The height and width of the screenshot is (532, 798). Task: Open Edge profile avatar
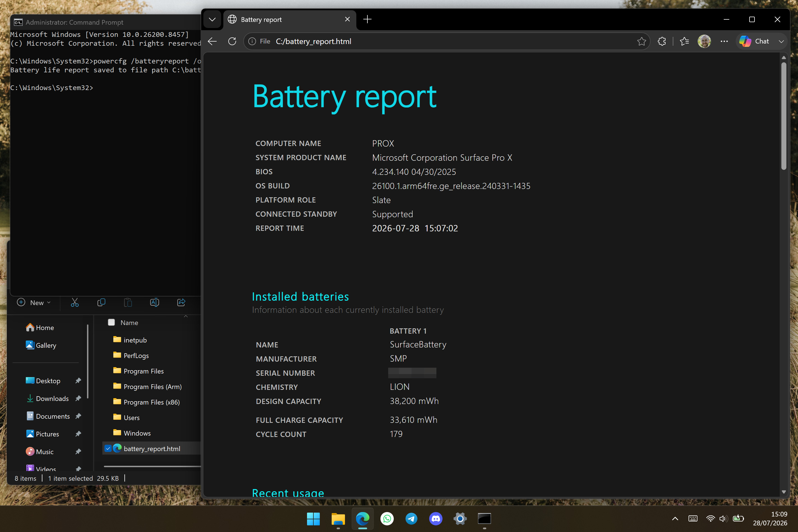[x=704, y=41]
